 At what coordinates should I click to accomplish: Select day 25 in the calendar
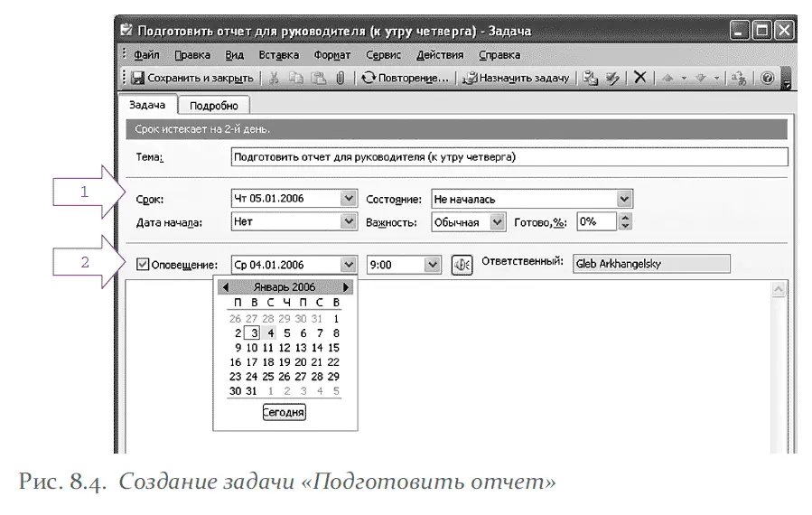tap(267, 377)
